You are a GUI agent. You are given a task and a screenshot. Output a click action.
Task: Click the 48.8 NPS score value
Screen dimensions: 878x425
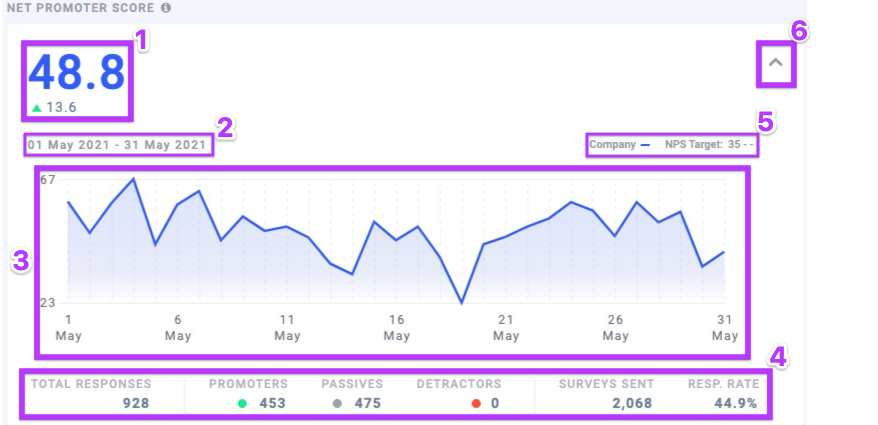coord(77,72)
